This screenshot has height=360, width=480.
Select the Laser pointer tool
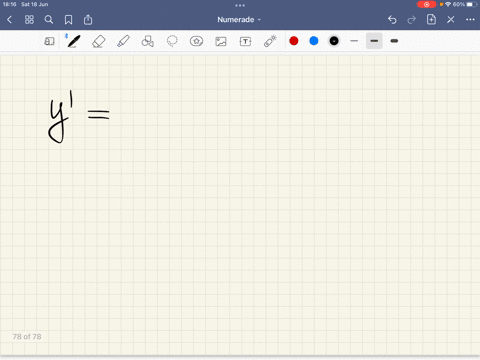click(x=270, y=41)
